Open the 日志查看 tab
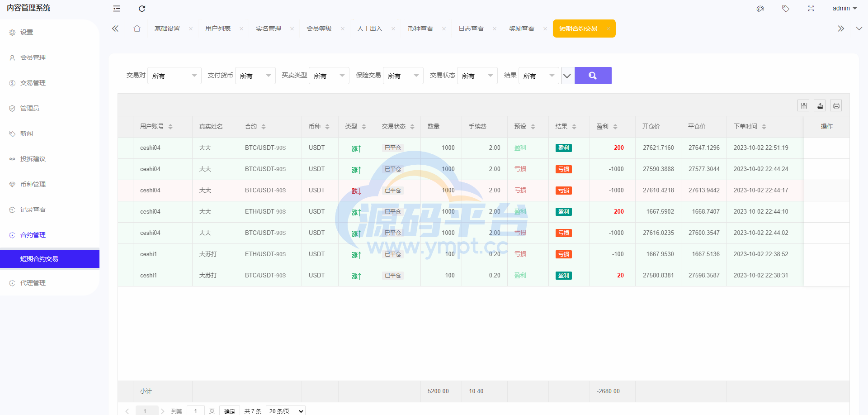The image size is (868, 415). (x=471, y=29)
